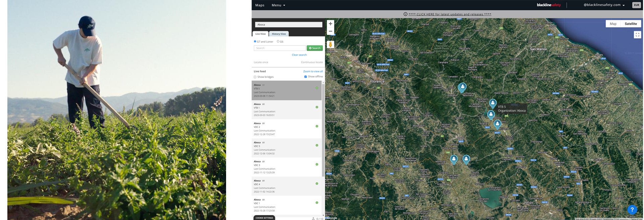Image resolution: width=644 pixels, height=220 pixels.
Task: Open the Menu dropdown
Action: click(278, 5)
